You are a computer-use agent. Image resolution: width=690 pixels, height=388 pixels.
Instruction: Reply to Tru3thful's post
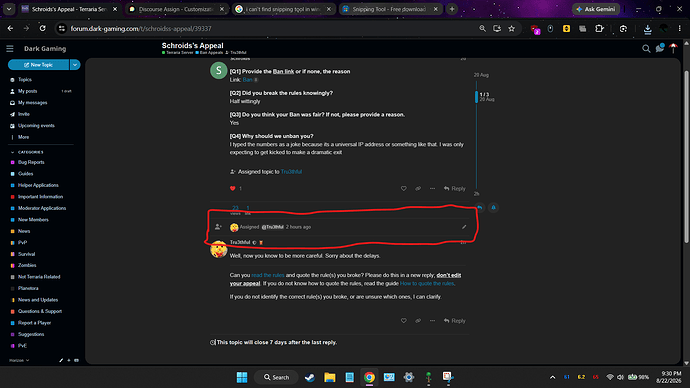pyautogui.click(x=454, y=321)
